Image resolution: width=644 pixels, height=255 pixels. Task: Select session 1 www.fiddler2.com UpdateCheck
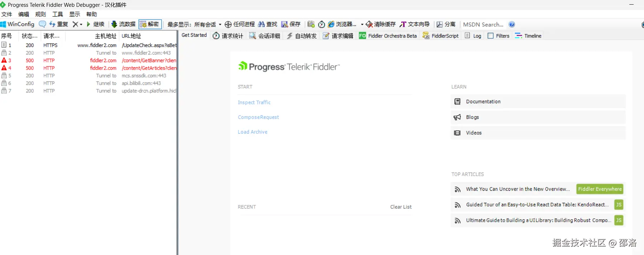88,45
